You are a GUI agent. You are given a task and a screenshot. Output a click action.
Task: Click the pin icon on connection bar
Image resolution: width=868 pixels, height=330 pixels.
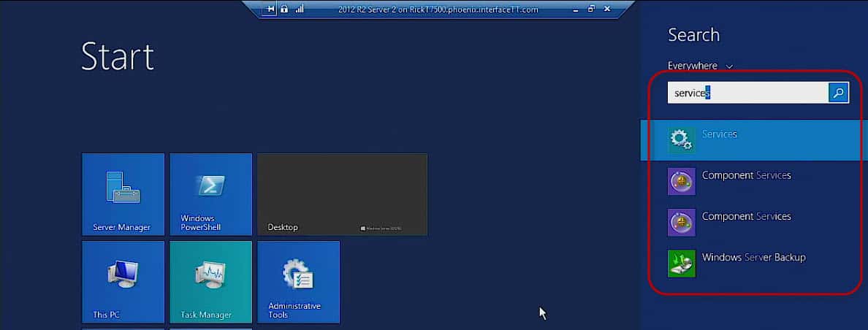tap(270, 9)
